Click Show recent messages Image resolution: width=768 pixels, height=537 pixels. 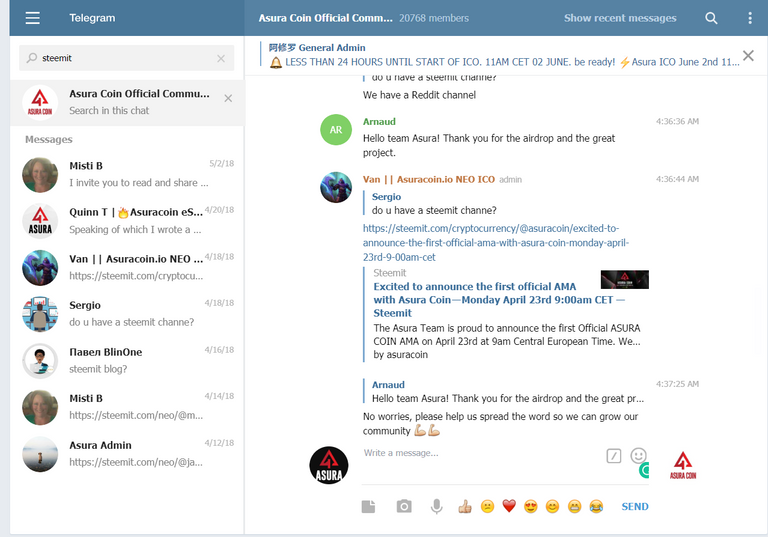[x=620, y=18]
